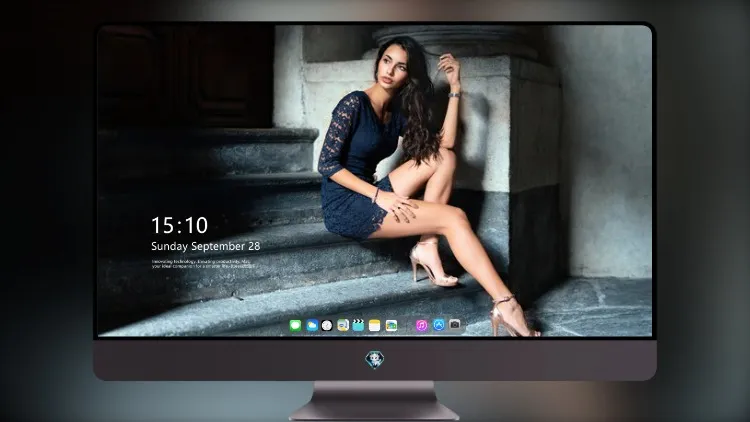Open the Weather app in dock
This screenshot has width=750, height=422.
point(312,326)
